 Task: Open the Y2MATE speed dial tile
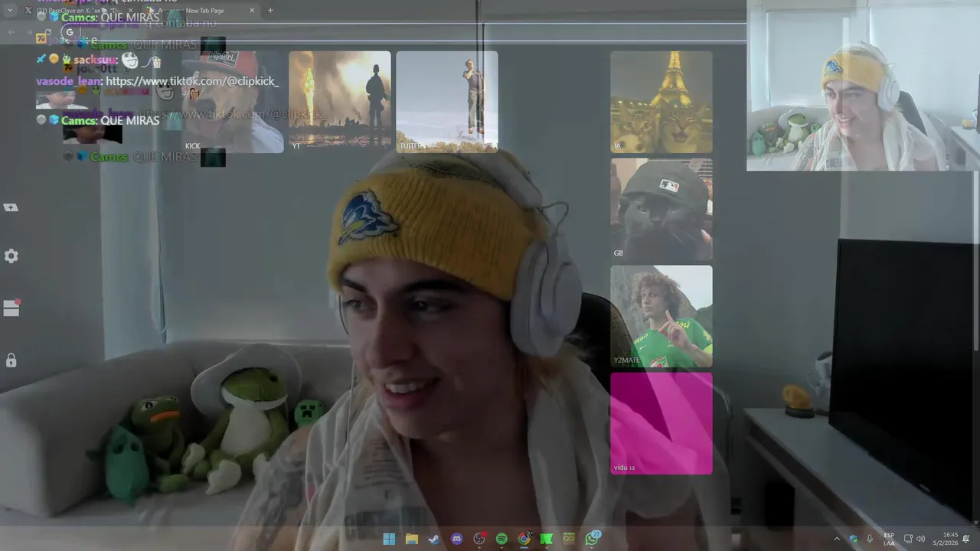661,316
